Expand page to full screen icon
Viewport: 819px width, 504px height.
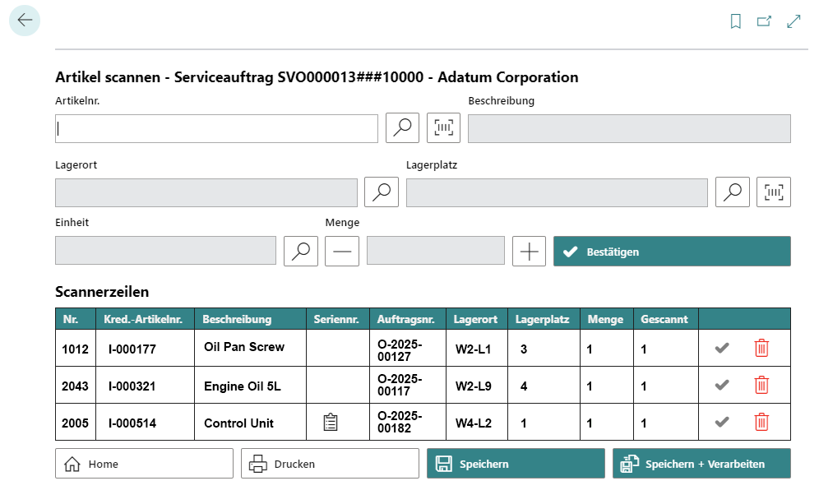coord(794,21)
